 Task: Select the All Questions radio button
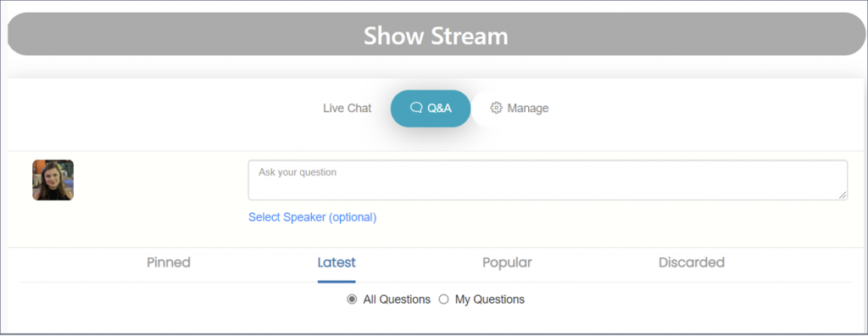pyautogui.click(x=352, y=300)
